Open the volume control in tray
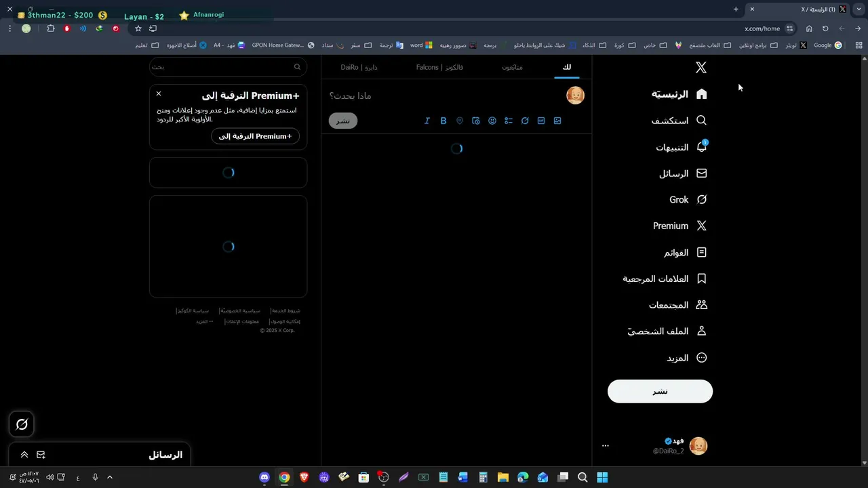This screenshot has height=488, width=868. (50, 477)
